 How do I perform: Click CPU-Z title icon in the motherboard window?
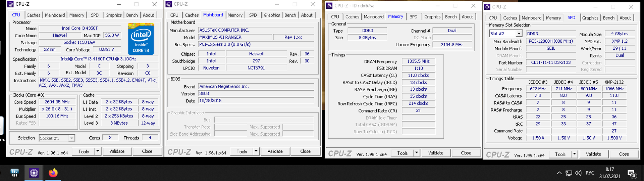[169, 4]
